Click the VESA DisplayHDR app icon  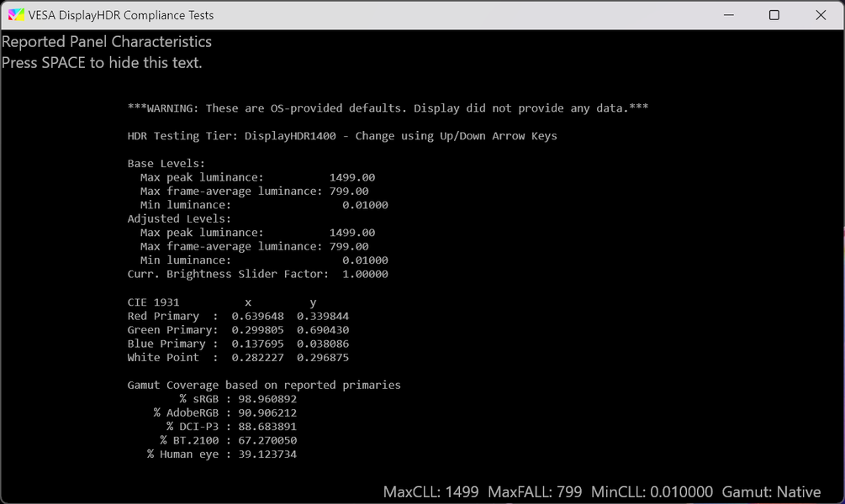(16, 15)
